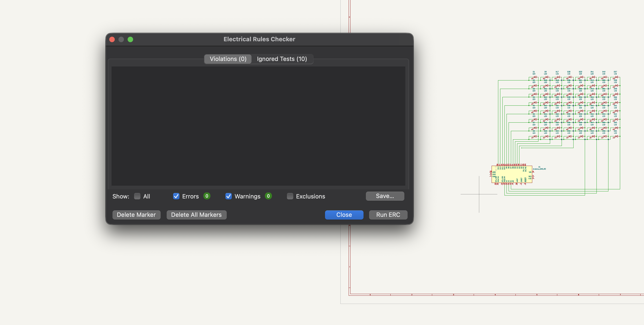This screenshot has height=325, width=644.
Task: Open the Ignored Tests (10) tab
Action: tap(282, 59)
